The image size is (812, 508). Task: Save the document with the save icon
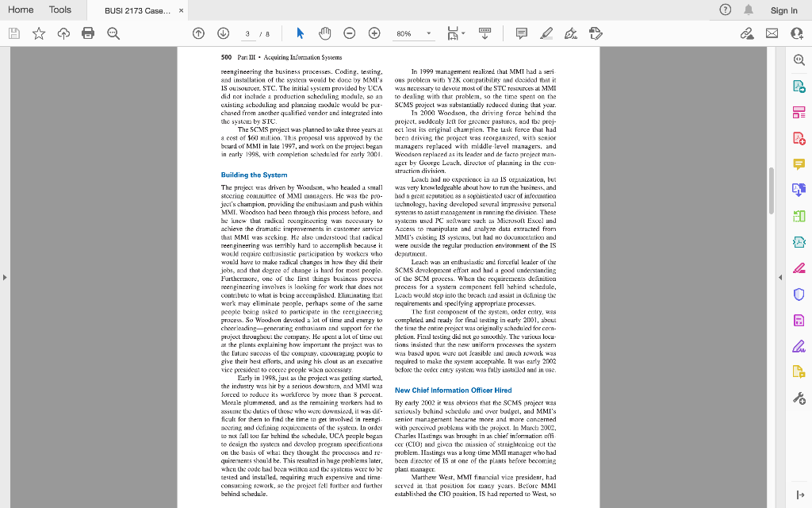pyautogui.click(x=14, y=33)
